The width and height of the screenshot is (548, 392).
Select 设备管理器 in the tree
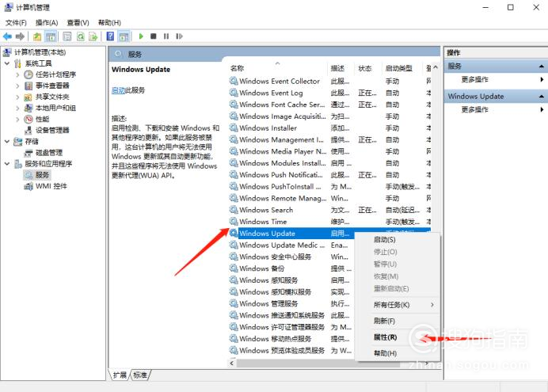click(x=52, y=131)
